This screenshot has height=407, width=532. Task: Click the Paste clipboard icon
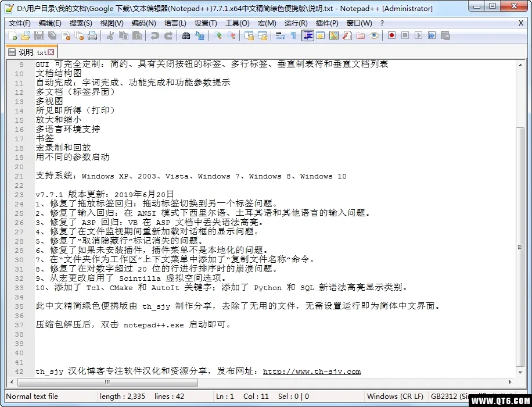click(136, 35)
